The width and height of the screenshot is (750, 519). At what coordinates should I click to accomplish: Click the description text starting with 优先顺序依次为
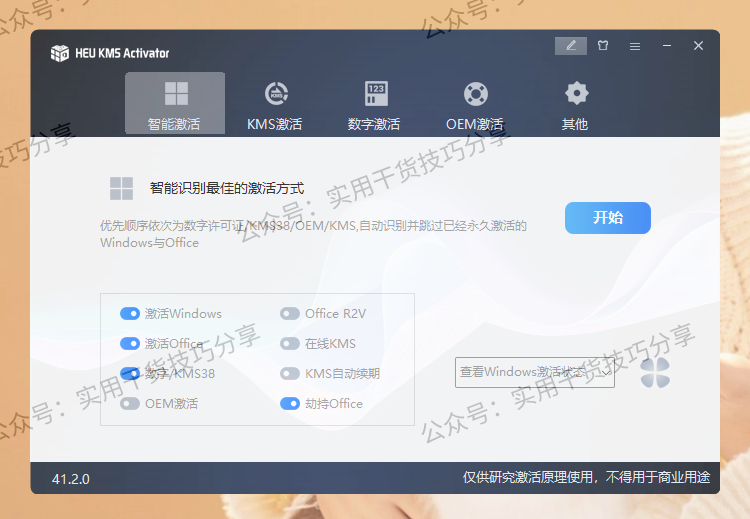click(313, 234)
